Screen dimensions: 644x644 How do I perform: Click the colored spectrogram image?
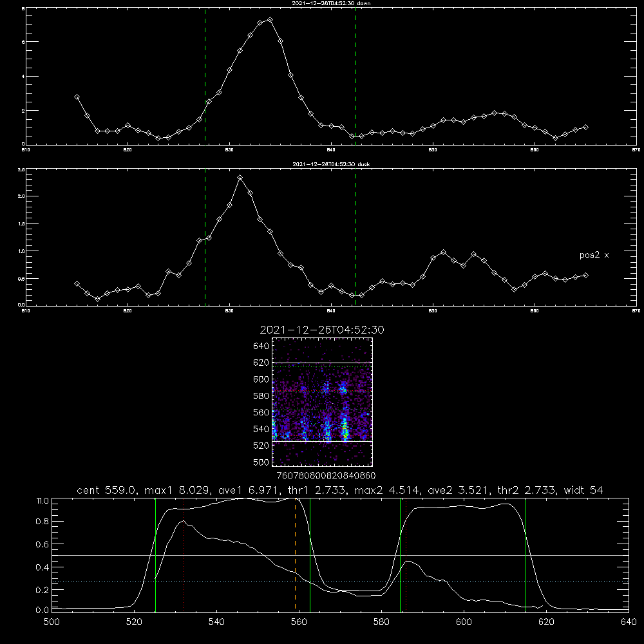coord(323,402)
